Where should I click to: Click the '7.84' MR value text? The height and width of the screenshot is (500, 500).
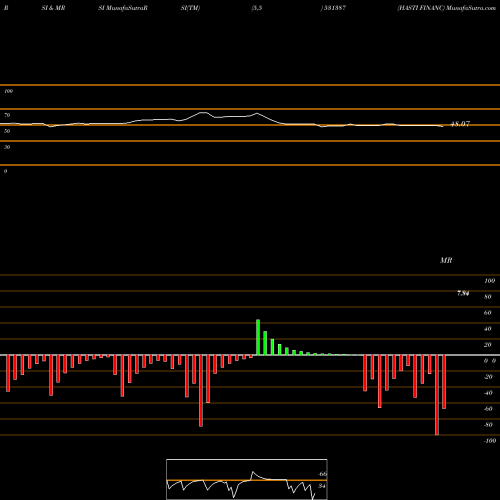coord(463,293)
